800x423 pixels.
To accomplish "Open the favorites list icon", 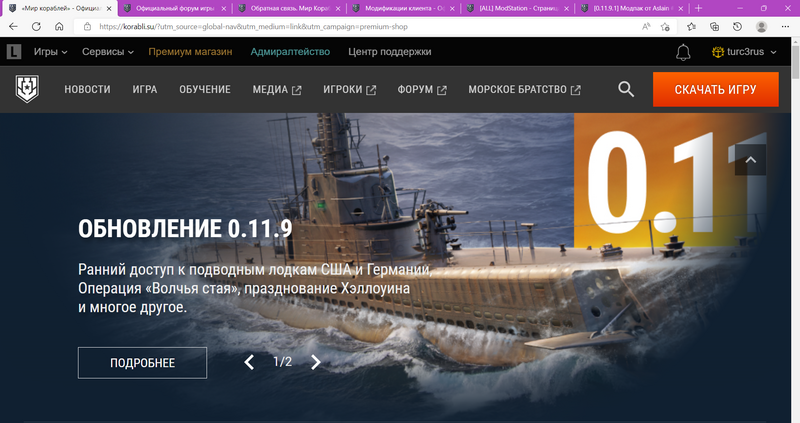I will click(691, 27).
